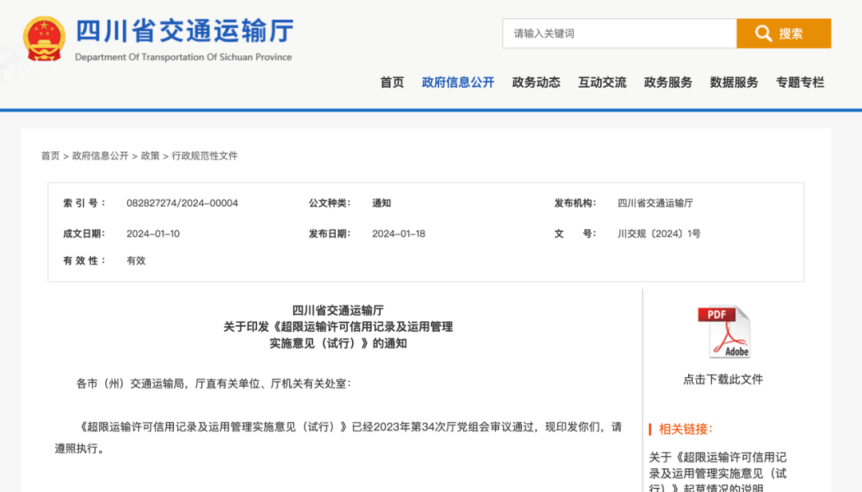Click index number 082827274/2024-00004
The height and width of the screenshot is (492, 862).
(182, 203)
